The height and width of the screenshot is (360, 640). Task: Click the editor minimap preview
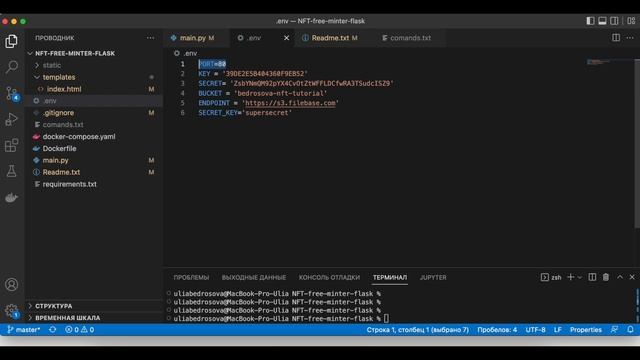[598, 62]
